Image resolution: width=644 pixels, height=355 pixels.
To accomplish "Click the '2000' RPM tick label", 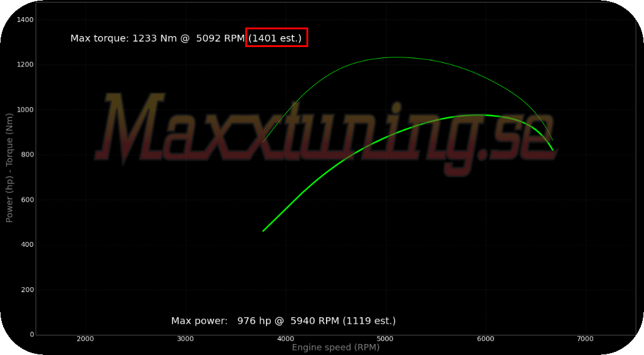I will (86, 339).
